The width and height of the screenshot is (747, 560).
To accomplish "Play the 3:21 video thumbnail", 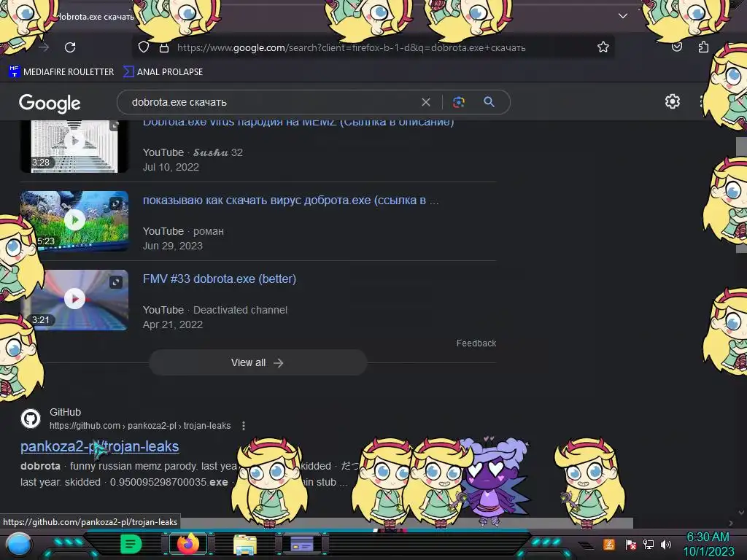I will pyautogui.click(x=74, y=300).
